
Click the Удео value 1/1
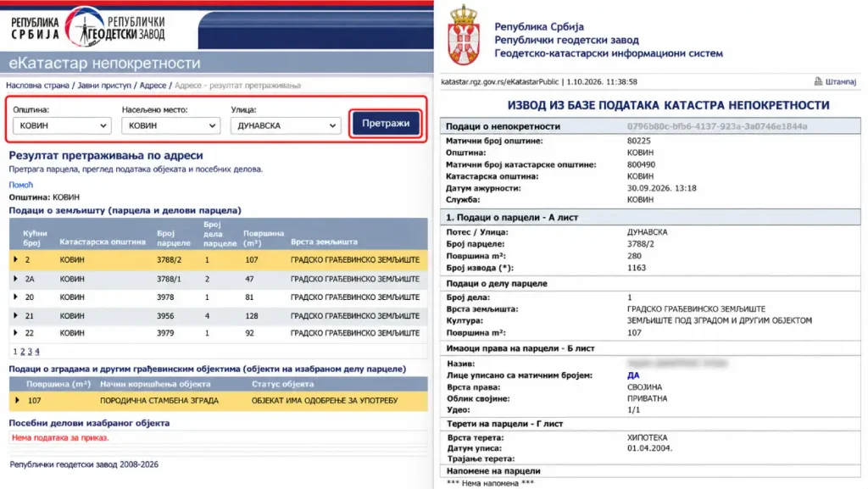tap(633, 410)
